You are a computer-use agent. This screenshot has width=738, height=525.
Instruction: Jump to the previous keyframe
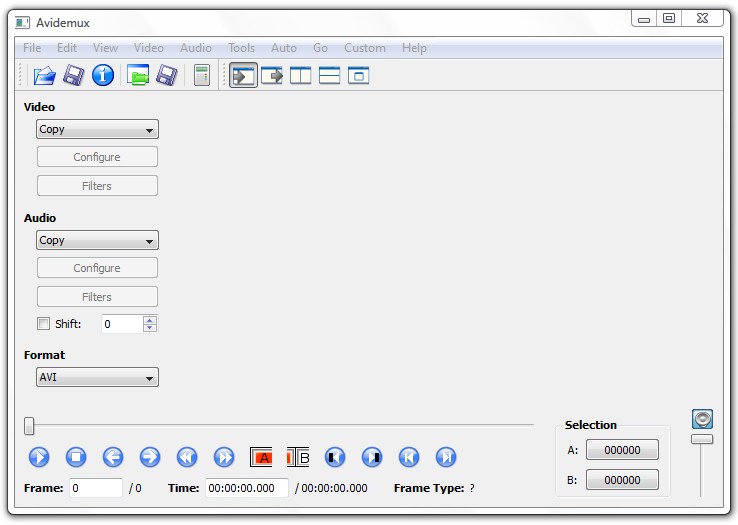(187, 457)
